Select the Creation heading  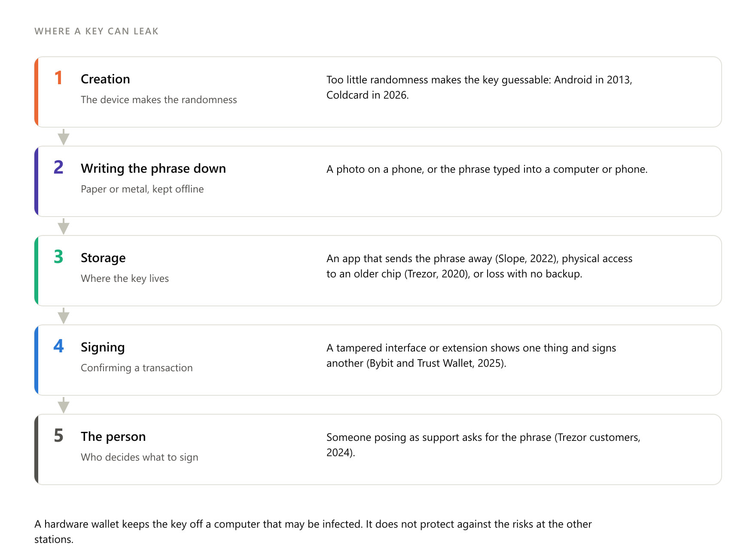click(105, 79)
